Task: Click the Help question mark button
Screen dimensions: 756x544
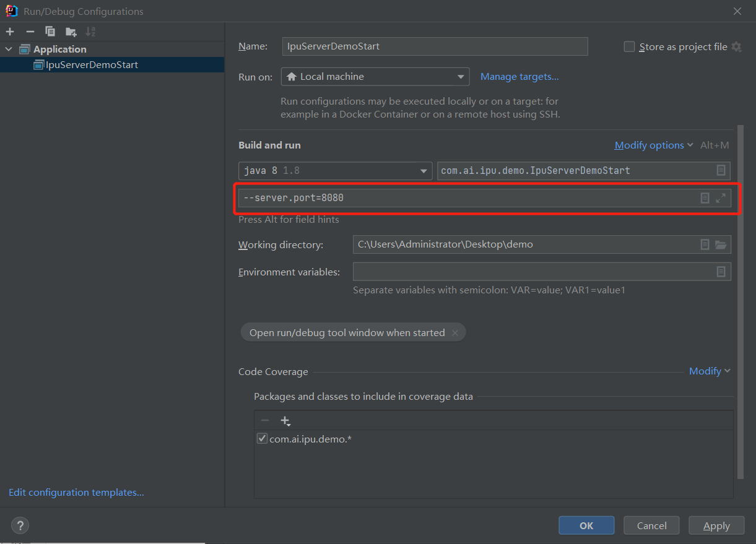Action: tap(20, 525)
